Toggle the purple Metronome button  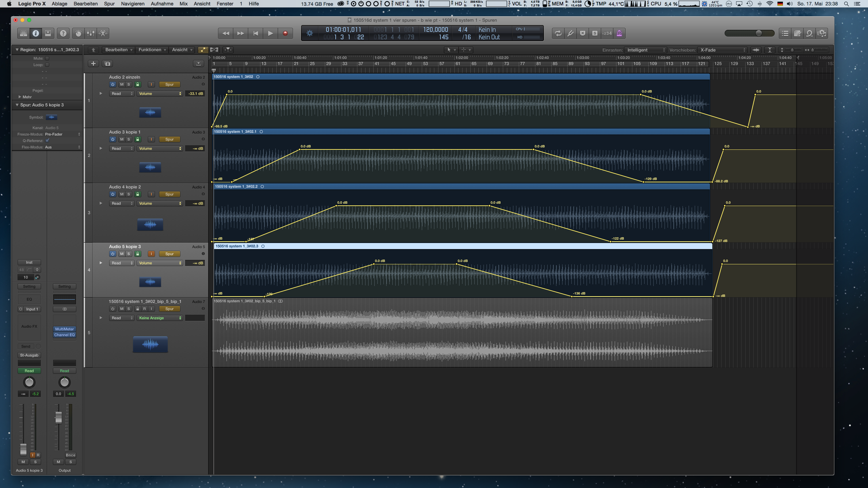pos(619,33)
